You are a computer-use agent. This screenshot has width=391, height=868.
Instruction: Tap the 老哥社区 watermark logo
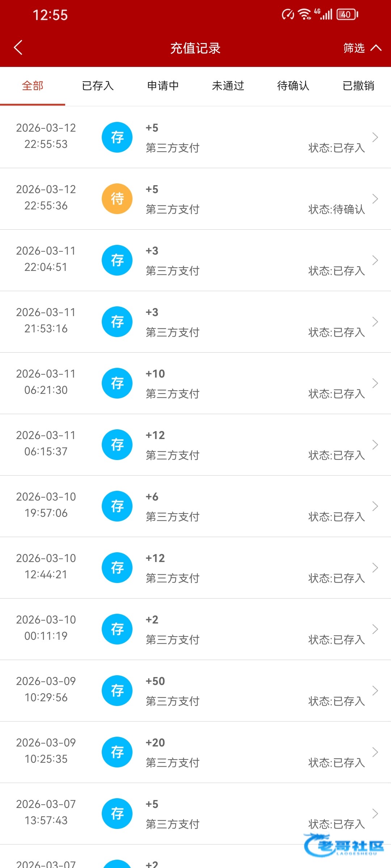(344, 846)
